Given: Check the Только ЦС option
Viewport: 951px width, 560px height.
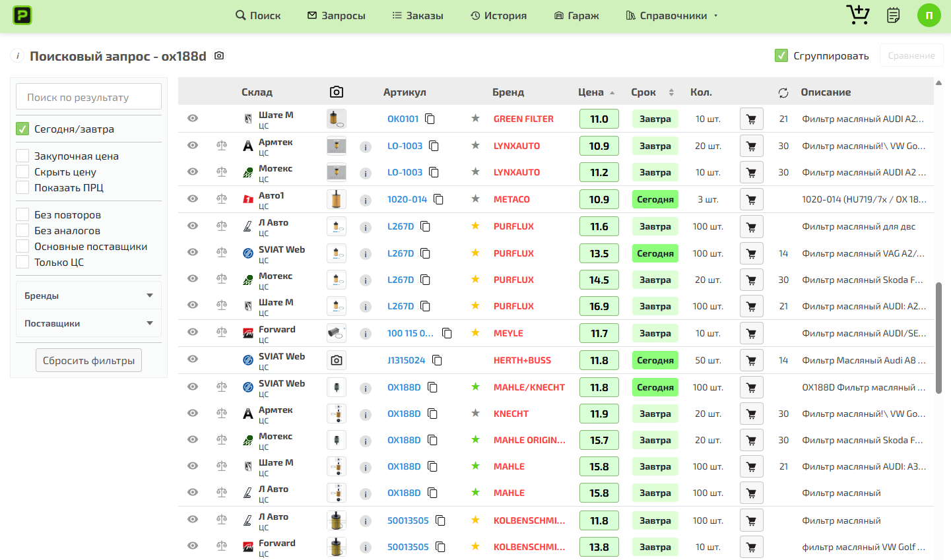Looking at the screenshot, I should tap(22, 262).
